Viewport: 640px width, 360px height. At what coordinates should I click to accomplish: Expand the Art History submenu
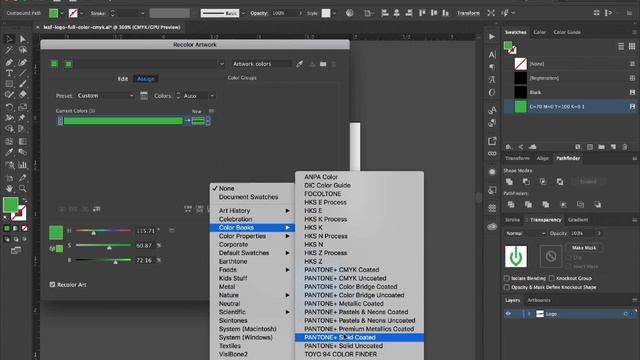click(252, 211)
